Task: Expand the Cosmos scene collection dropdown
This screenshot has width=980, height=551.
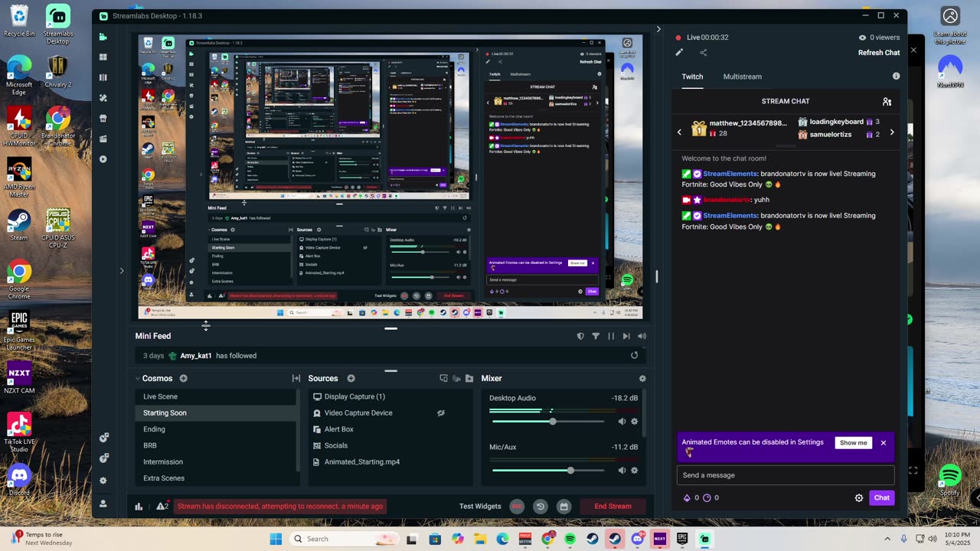Action: [138, 378]
